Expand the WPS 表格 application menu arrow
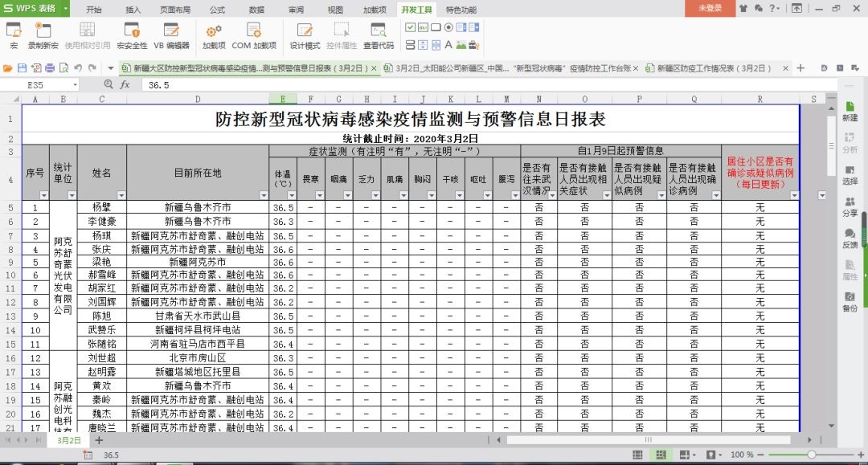This screenshot has width=868, height=465. [x=65, y=8]
